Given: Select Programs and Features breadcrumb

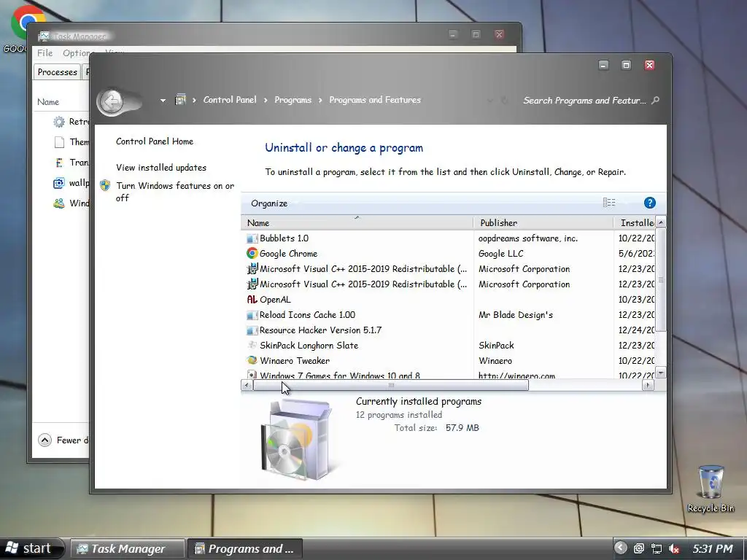Looking at the screenshot, I should (x=375, y=100).
